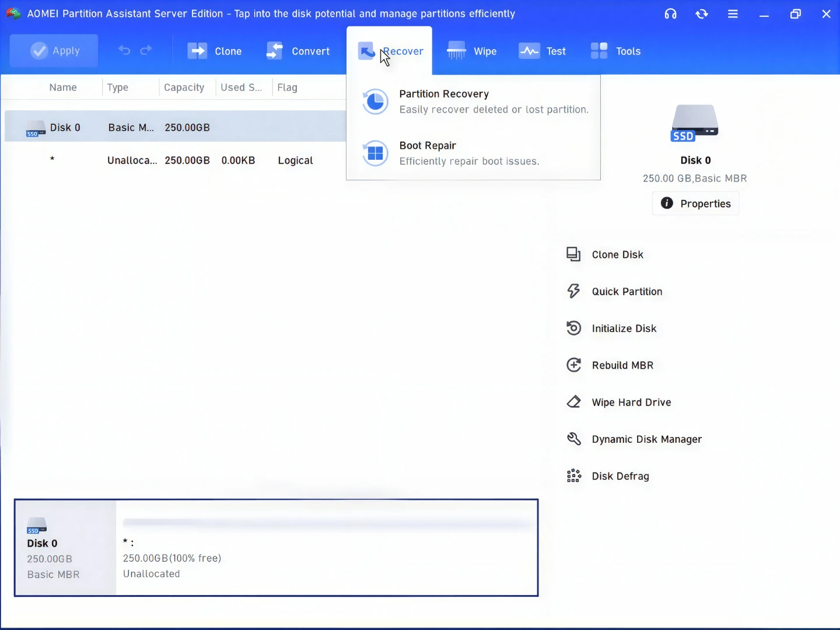840x630 pixels.
Task: Choose Boot Repair from the dropdown
Action: [x=473, y=153]
